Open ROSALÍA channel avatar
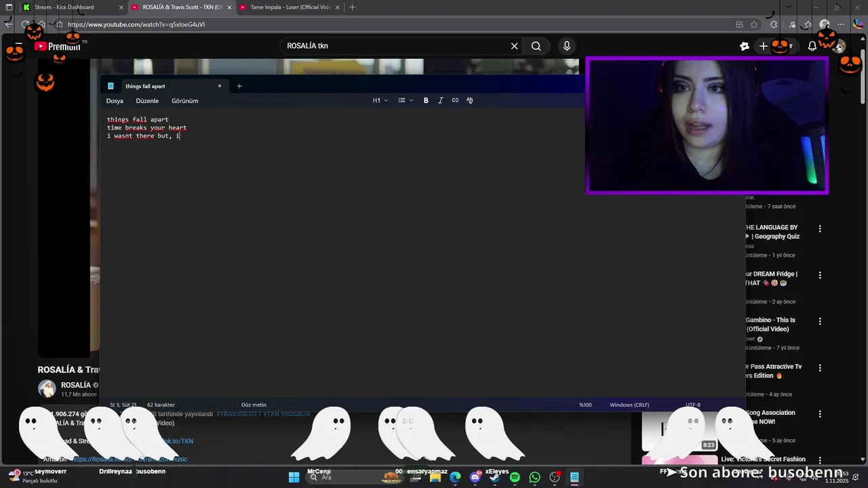Screen dimensions: 868x488 click(47, 388)
